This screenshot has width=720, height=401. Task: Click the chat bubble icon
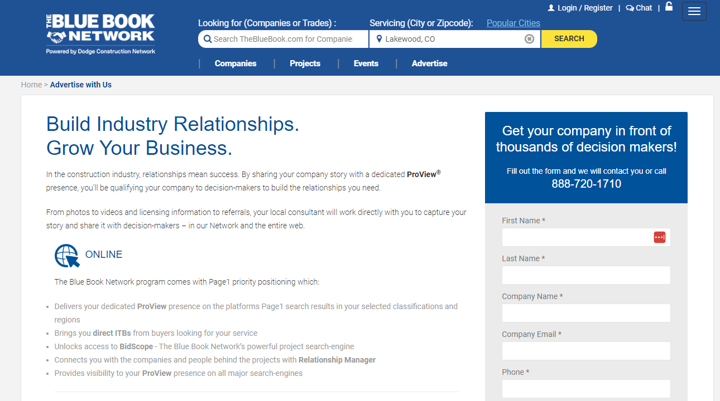(x=630, y=8)
